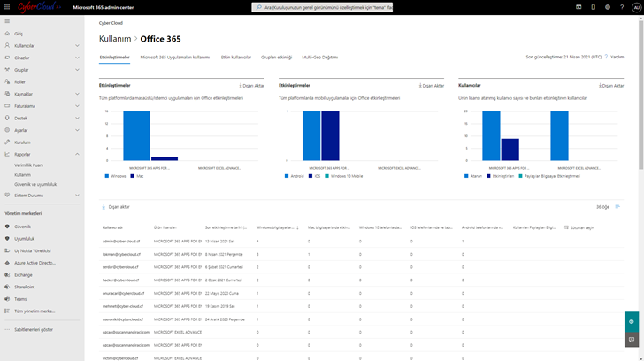Open the AU account avatar
Screen dimensions: 644x361
(636, 7)
